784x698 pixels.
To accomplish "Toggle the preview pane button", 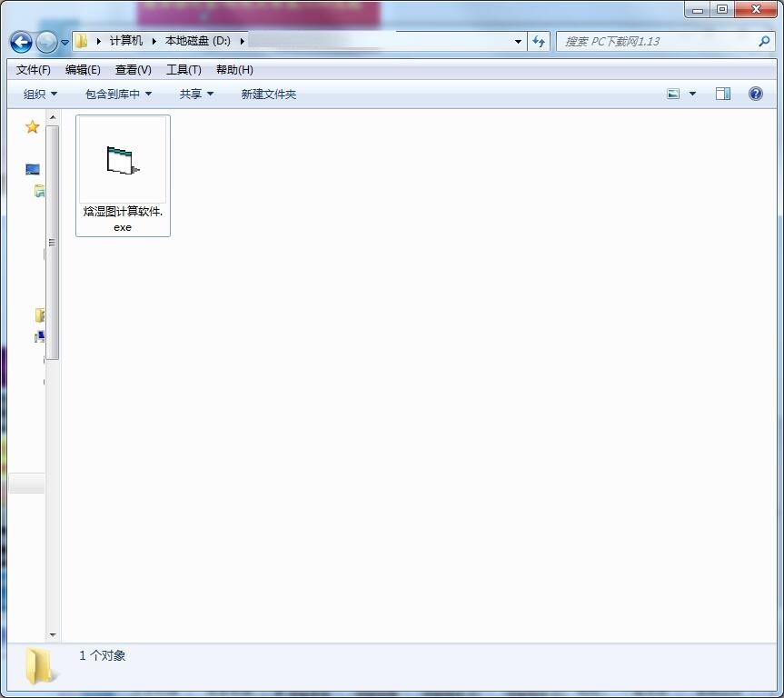I will click(723, 94).
